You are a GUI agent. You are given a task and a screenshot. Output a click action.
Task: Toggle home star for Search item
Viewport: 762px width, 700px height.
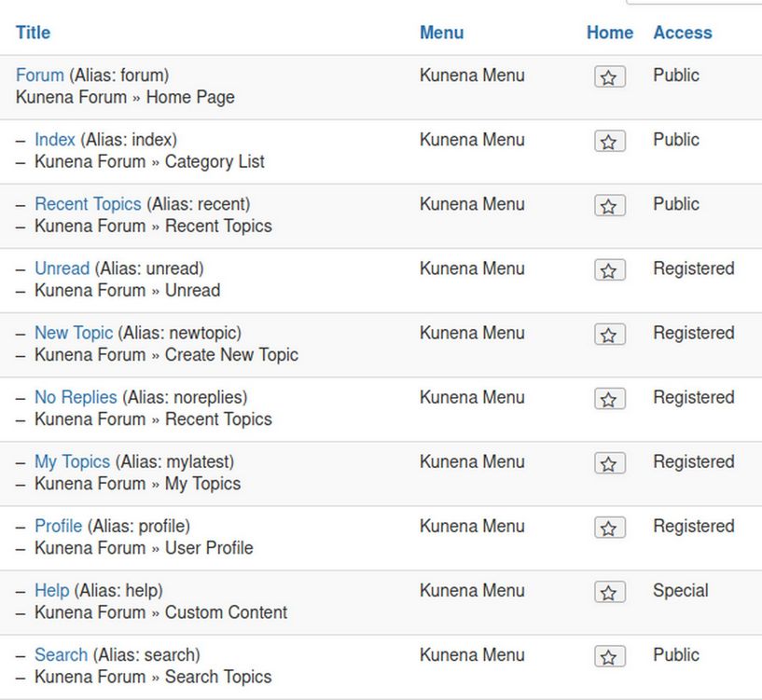coord(609,656)
